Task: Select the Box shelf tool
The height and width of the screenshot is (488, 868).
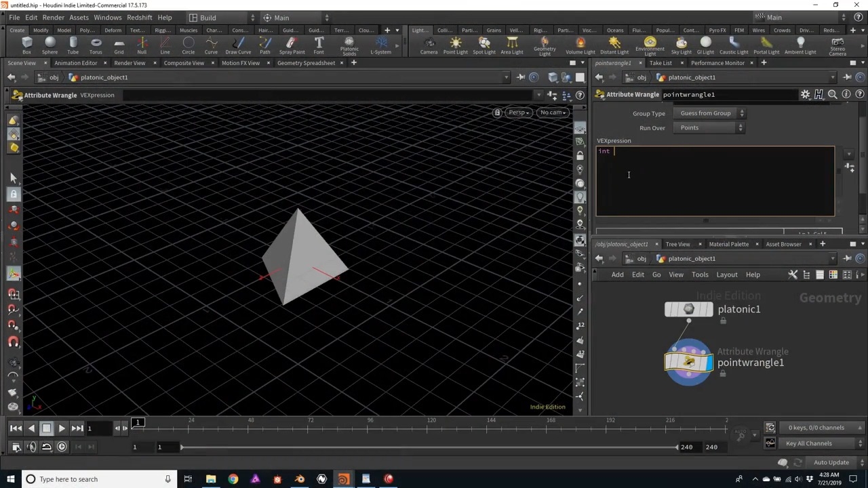Action: 26,45
